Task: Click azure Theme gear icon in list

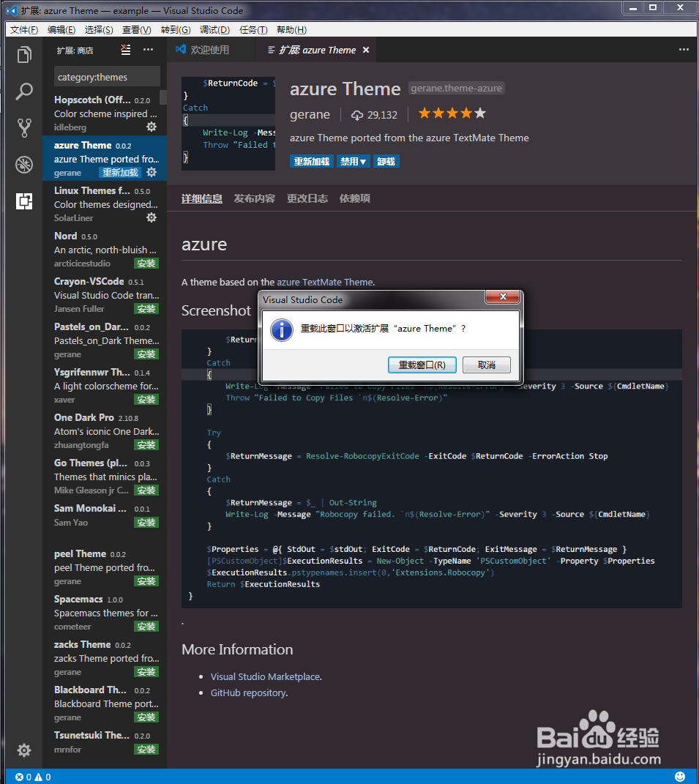Action: 152,173
